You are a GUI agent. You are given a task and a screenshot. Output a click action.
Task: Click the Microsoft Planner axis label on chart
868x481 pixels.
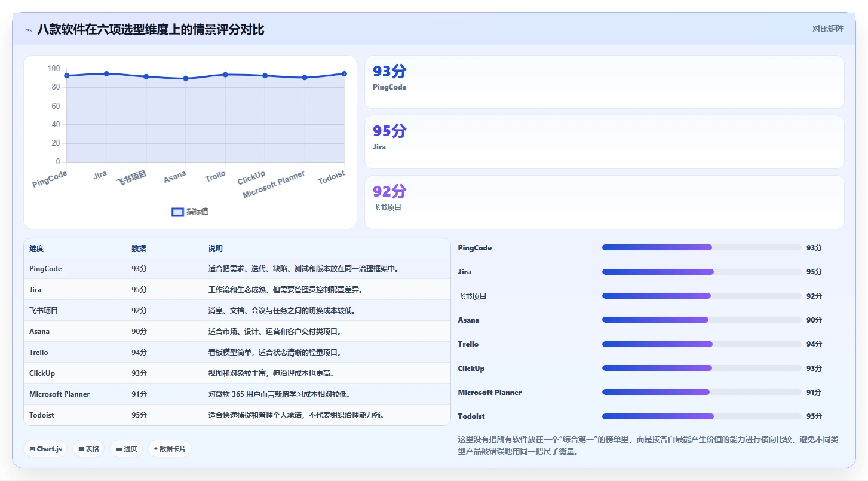coord(274,184)
